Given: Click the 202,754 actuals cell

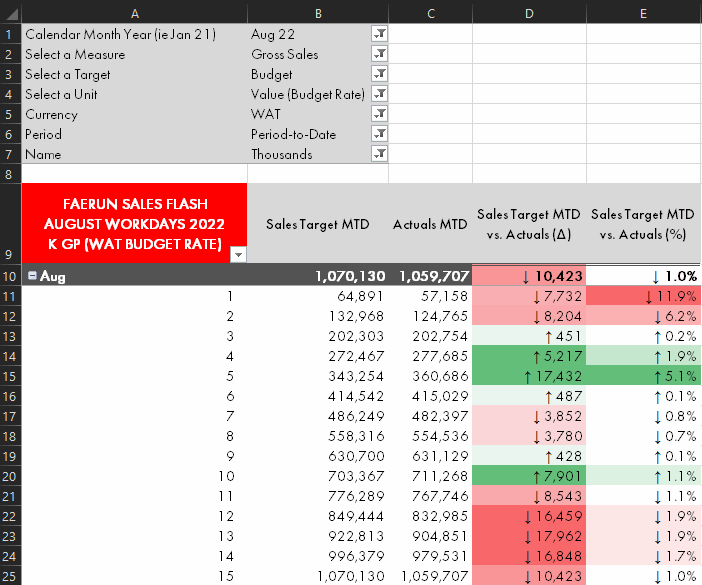Looking at the screenshot, I should tap(430, 336).
